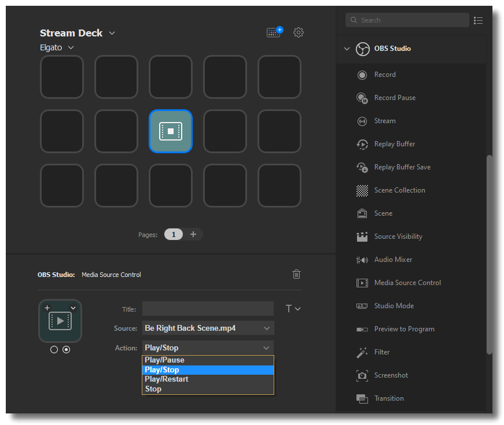Click the Title input field
The image size is (504, 425).
click(x=208, y=309)
